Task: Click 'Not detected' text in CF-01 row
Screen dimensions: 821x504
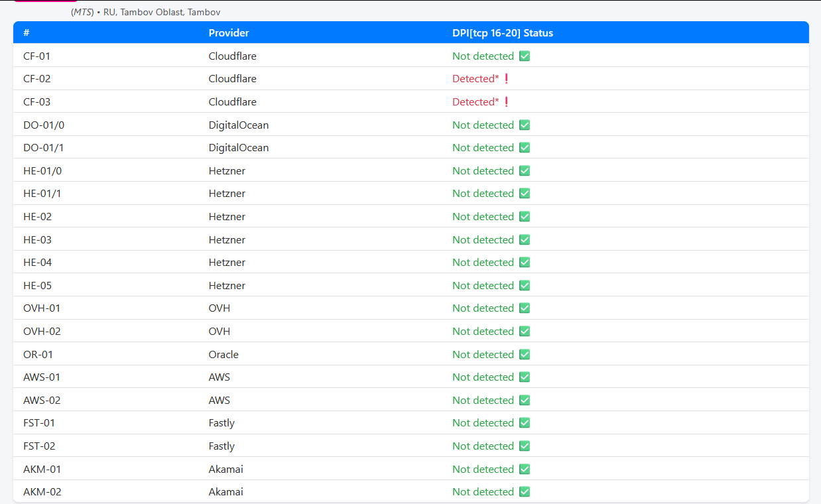Action: (x=483, y=56)
